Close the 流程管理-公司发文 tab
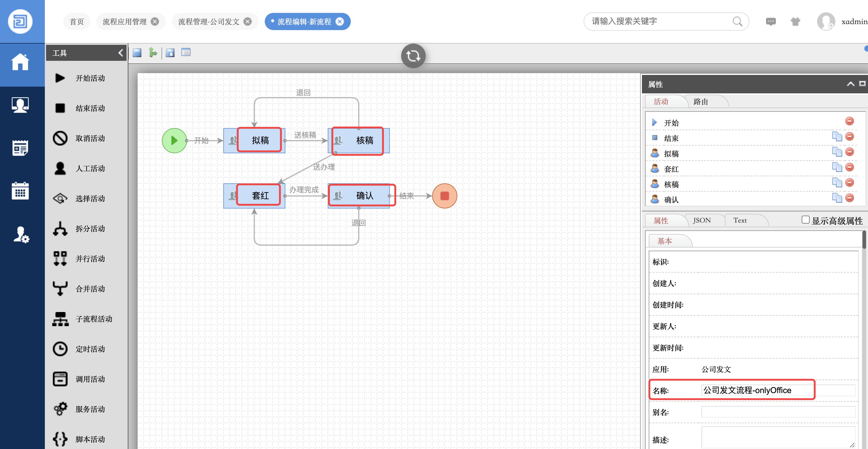This screenshot has height=449, width=868. pyautogui.click(x=248, y=21)
